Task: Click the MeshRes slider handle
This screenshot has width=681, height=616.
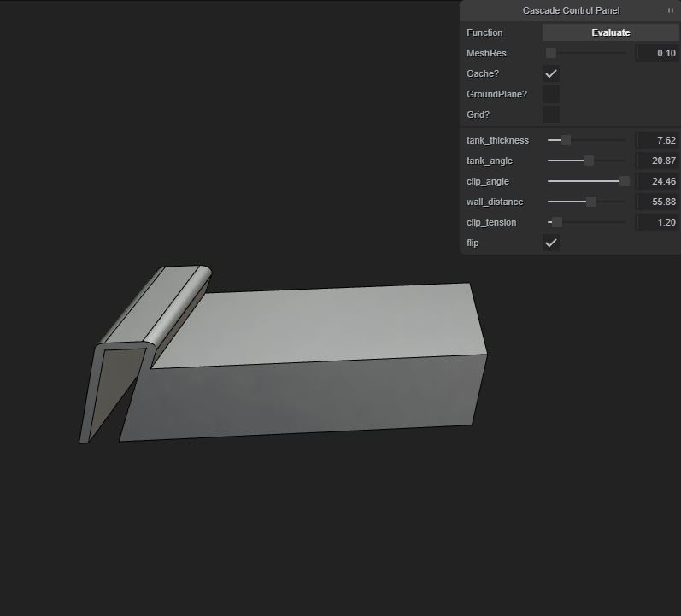Action: (551, 53)
